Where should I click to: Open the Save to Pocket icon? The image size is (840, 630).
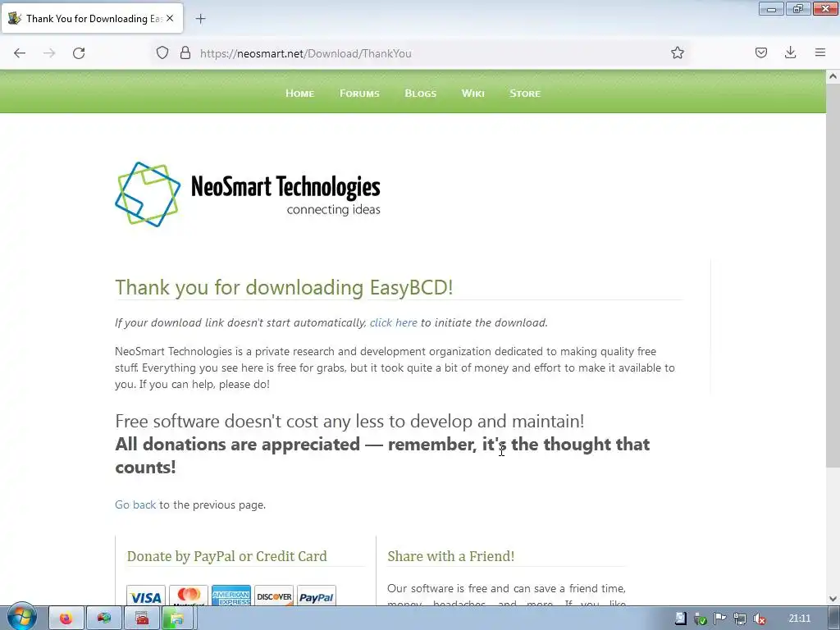pos(760,53)
